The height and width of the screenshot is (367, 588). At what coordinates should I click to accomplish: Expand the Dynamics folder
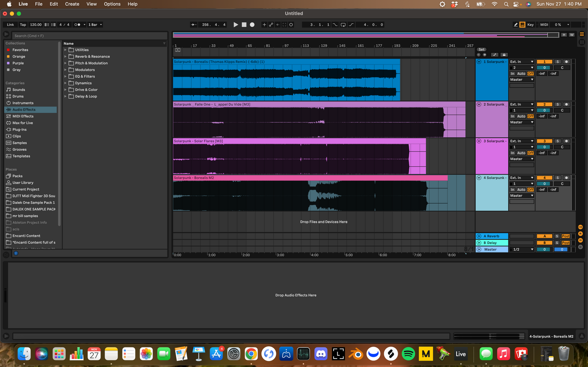[66, 83]
